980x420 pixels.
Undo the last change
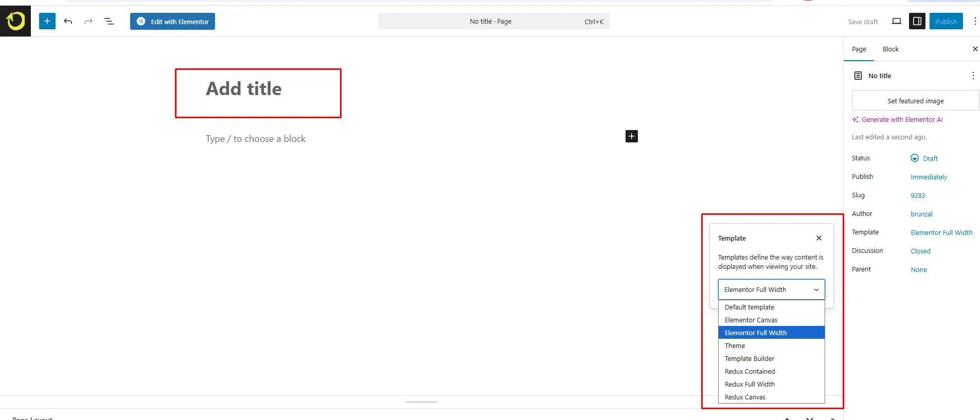point(68,21)
